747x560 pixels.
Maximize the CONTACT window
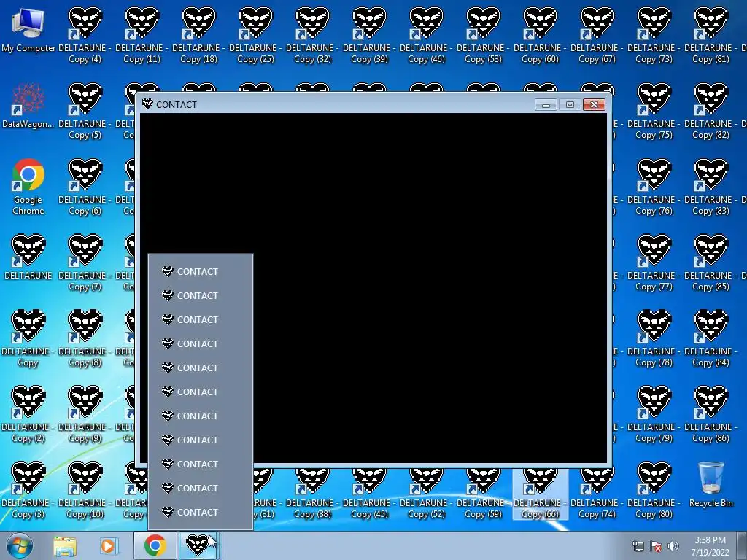(570, 105)
